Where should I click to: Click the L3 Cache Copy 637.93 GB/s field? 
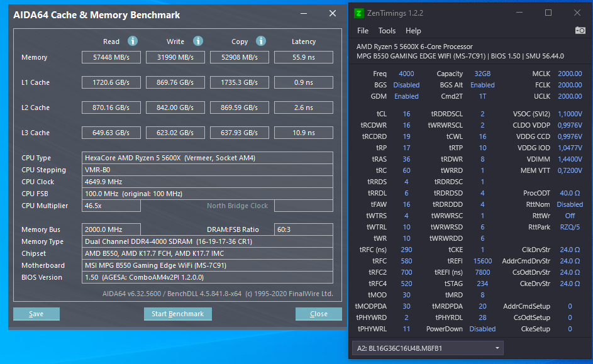[x=240, y=133]
